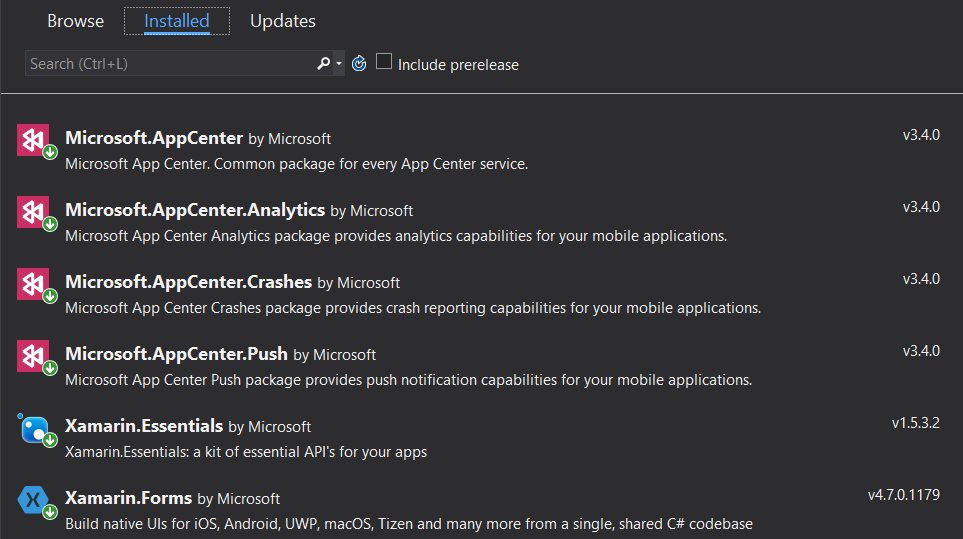Click the magnifier search icon

pyautogui.click(x=323, y=63)
